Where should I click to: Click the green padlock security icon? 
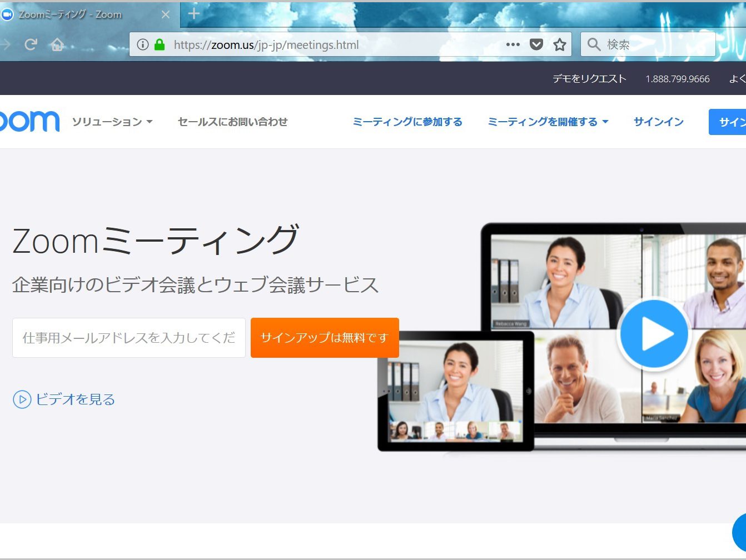(160, 44)
